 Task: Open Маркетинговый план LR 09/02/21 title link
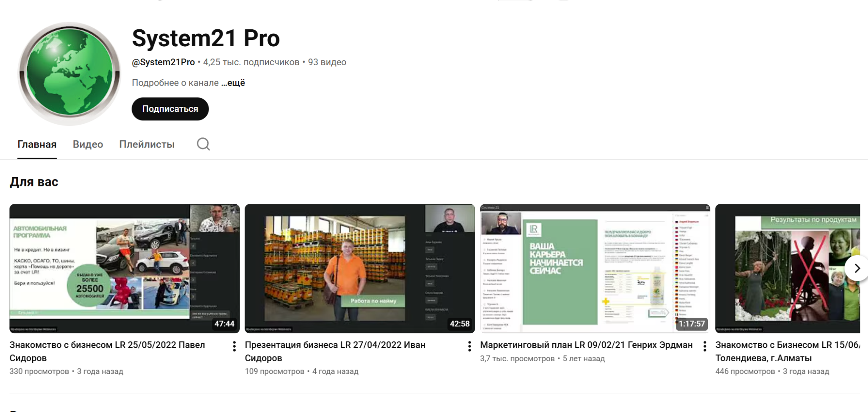tap(586, 345)
